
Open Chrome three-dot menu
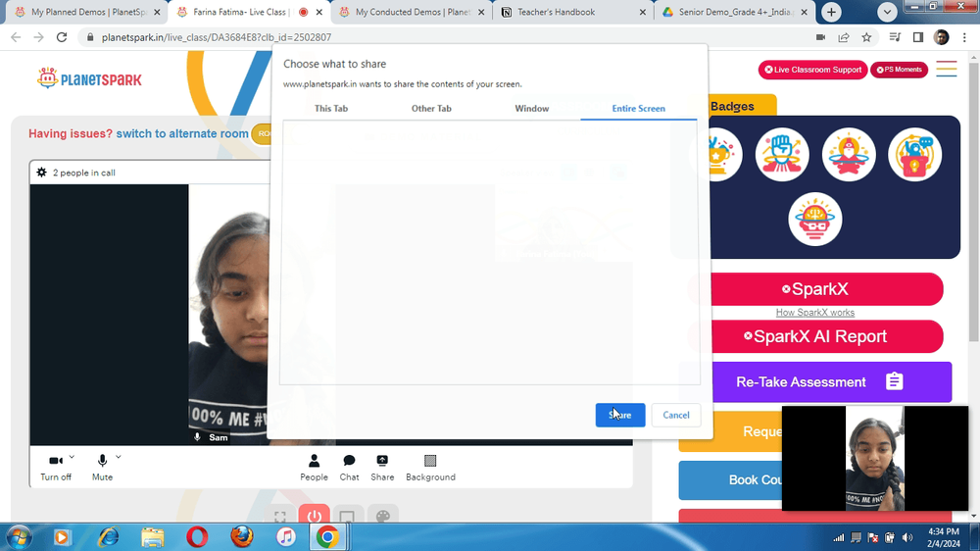pos(964,37)
